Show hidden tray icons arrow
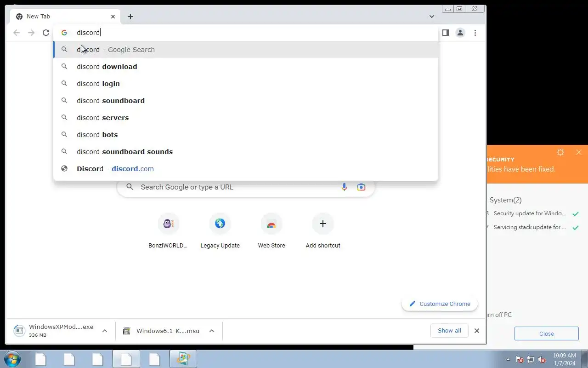The height and width of the screenshot is (368, 588). pyautogui.click(x=508, y=359)
